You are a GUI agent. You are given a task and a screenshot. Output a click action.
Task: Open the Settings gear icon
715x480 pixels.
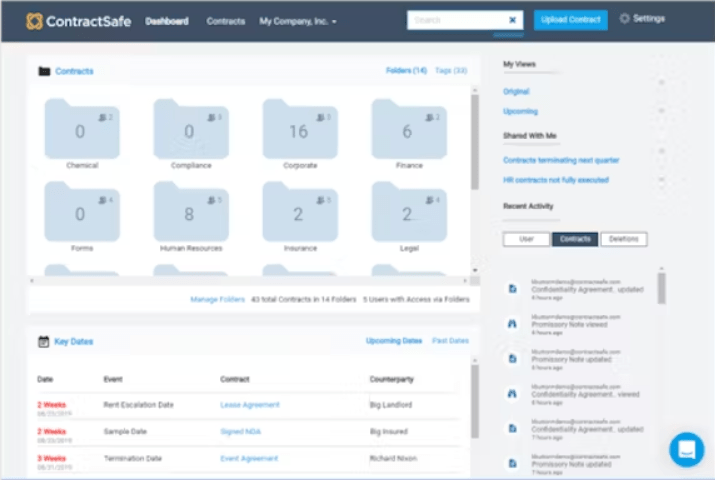pos(624,19)
